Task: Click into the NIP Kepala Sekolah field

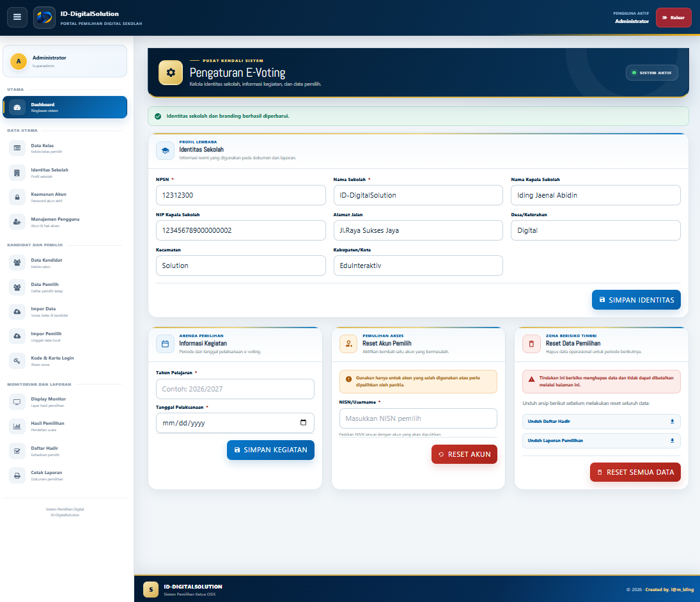Action: pyautogui.click(x=240, y=230)
